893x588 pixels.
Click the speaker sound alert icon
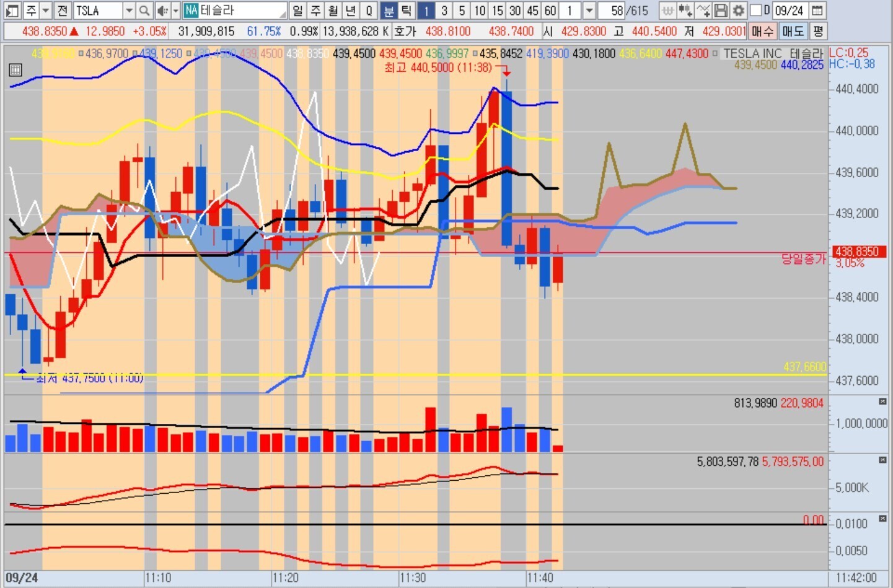click(x=162, y=11)
